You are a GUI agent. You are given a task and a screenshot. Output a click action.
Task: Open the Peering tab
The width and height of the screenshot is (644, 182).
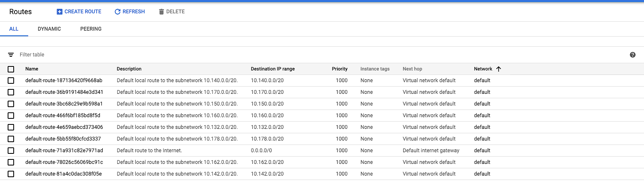point(91,29)
